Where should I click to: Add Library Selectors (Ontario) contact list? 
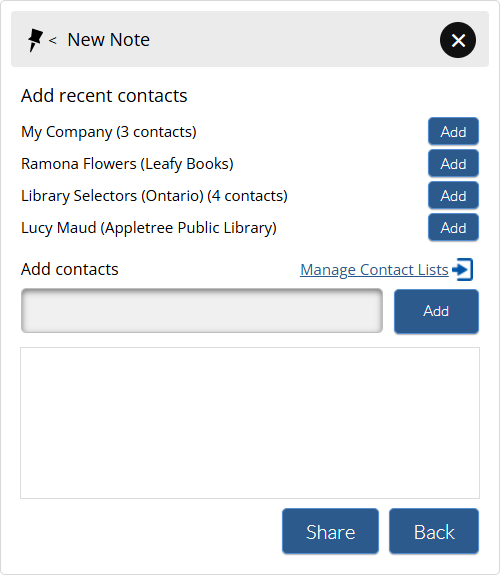453,195
